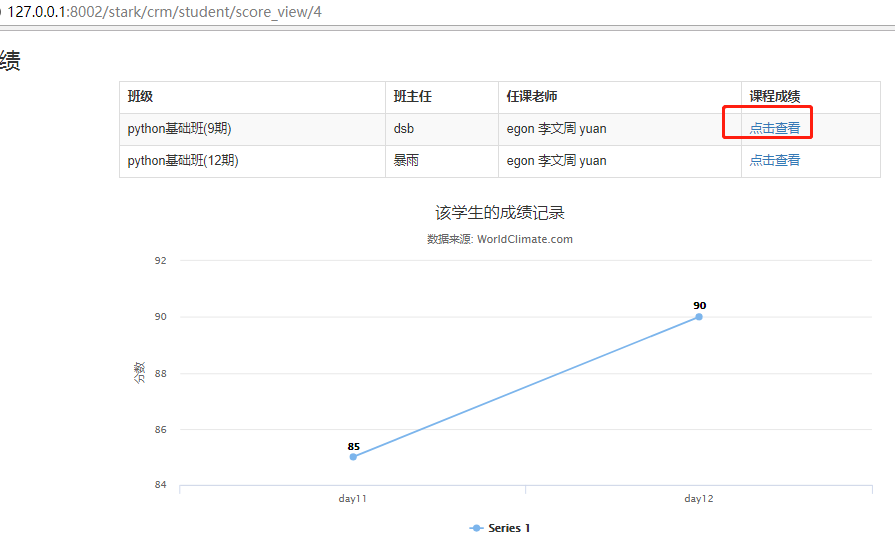Viewport: 895px width, 538px height.
Task: Click the 85 data label
Action: 354,447
